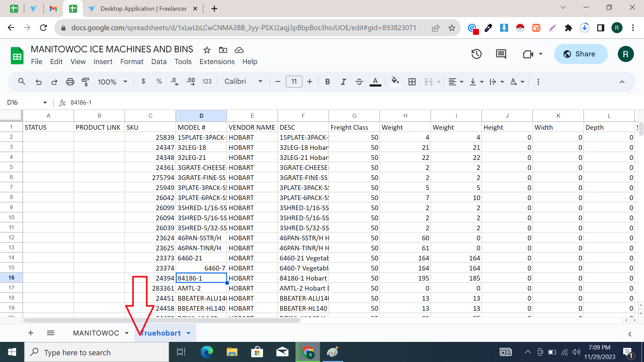Redo the last action
Screen dimensions: 644x362
[x=54, y=81]
